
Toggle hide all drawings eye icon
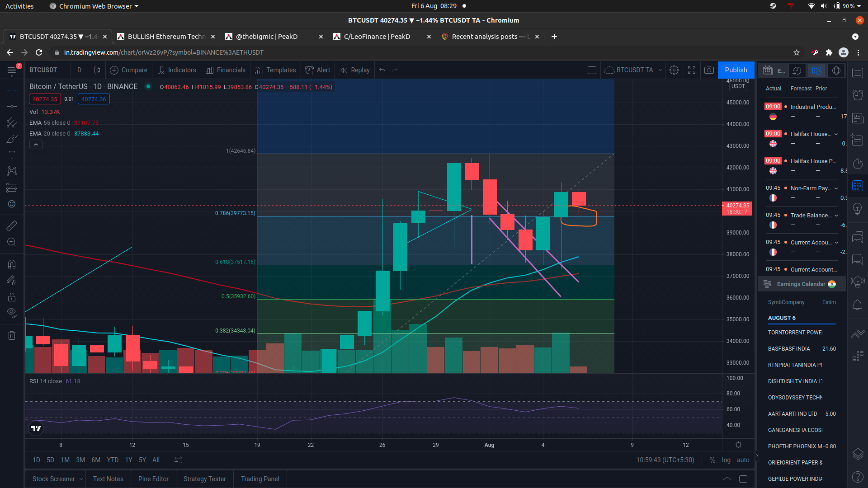tap(12, 313)
